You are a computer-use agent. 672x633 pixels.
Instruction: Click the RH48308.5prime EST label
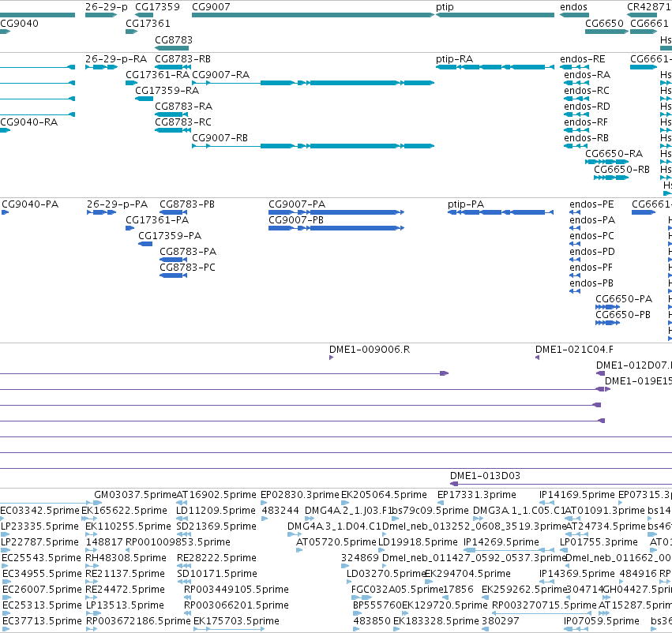126,558
